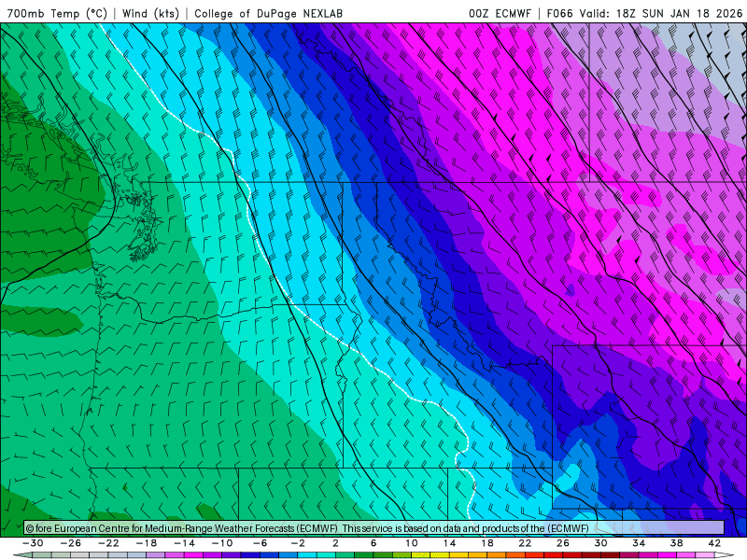Click "College of DuPage NEXLAB" header text

click(x=268, y=13)
